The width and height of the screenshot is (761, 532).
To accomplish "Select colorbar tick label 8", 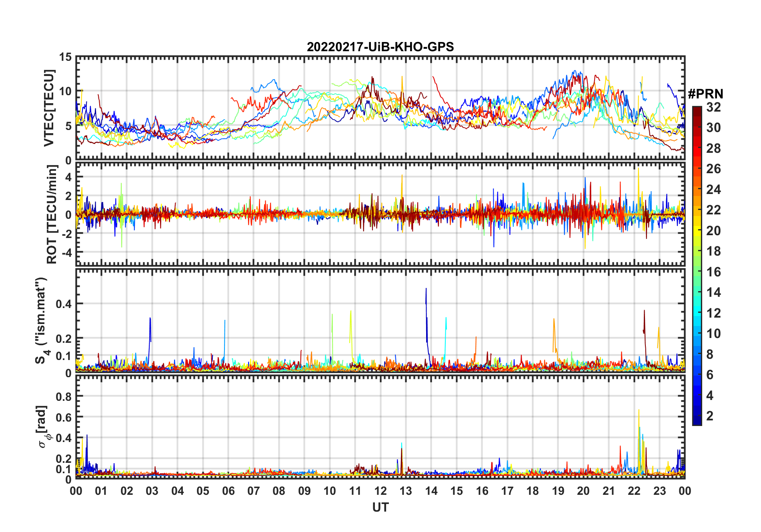I will click(710, 354).
